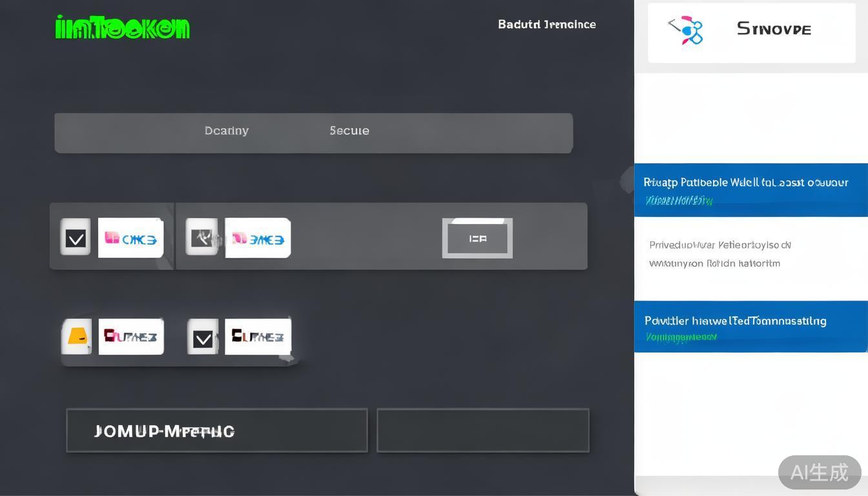Screen dimensions: 868x496
Task: Click the small gray-bordered IEA button
Action: [x=477, y=238]
